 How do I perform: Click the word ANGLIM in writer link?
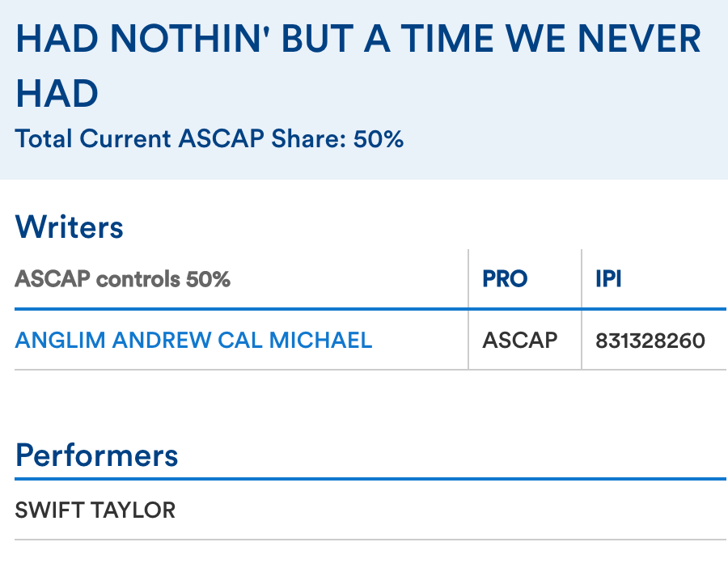pyautogui.click(x=61, y=340)
